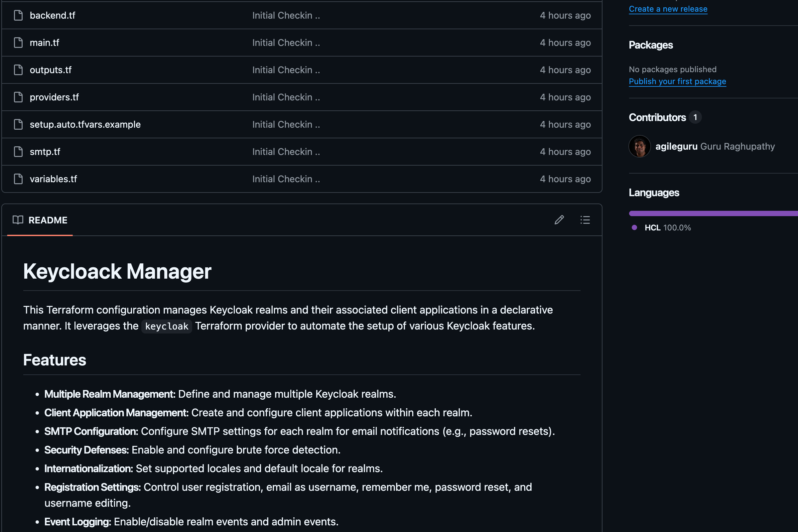Click Create a new release link
Screen dimensions: 798x532
tap(668, 9)
